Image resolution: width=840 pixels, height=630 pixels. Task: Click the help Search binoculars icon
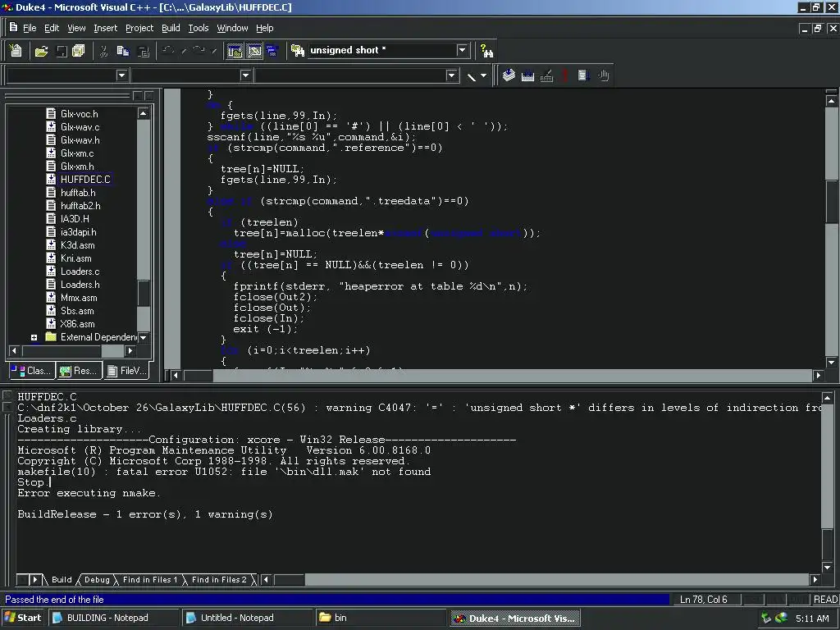486,51
